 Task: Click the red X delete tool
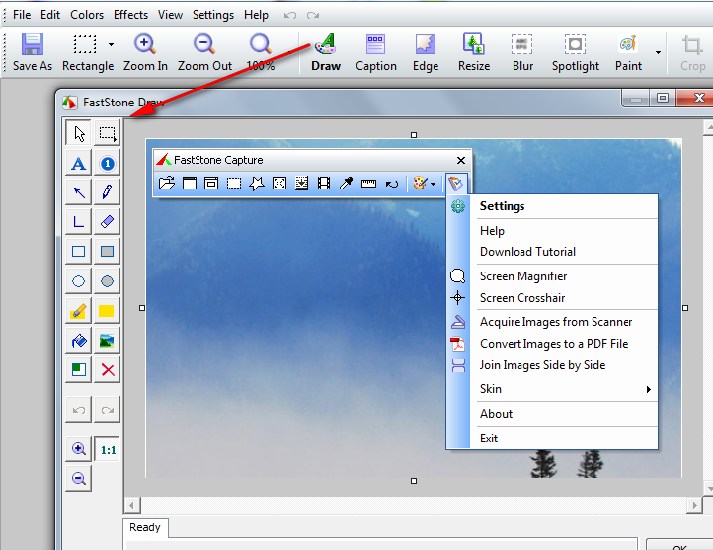(108, 370)
